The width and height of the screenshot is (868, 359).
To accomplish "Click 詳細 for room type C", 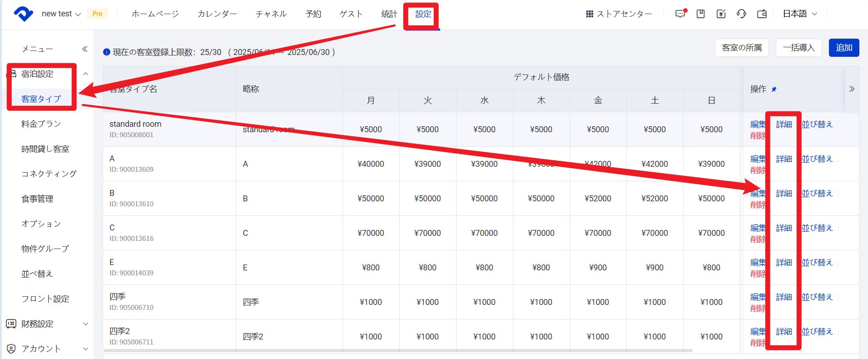I will click(784, 228).
